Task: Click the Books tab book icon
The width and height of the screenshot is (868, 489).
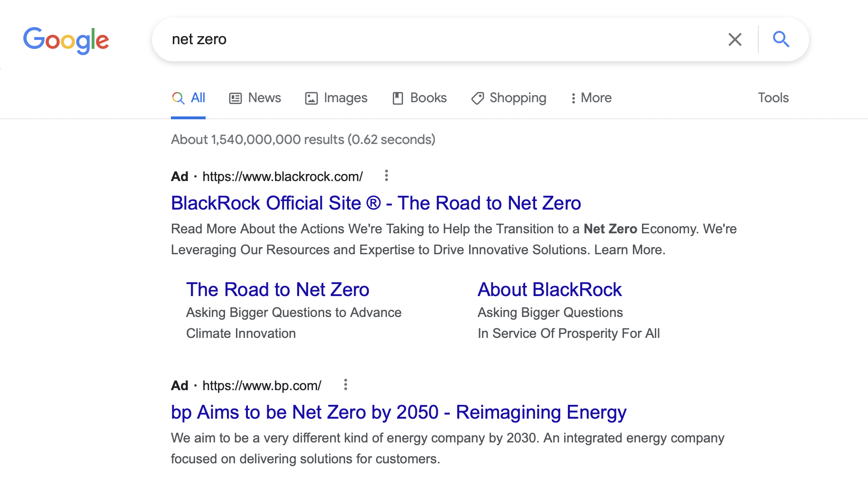Action: click(x=397, y=98)
